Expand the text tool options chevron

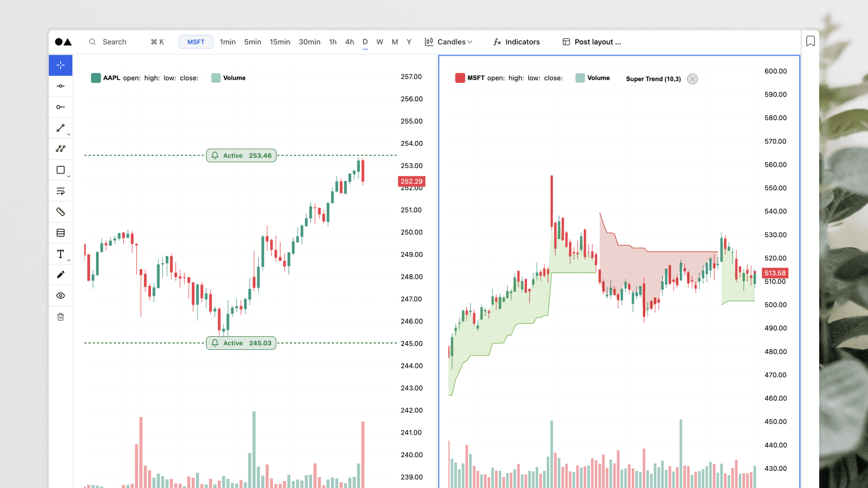pos(68,260)
